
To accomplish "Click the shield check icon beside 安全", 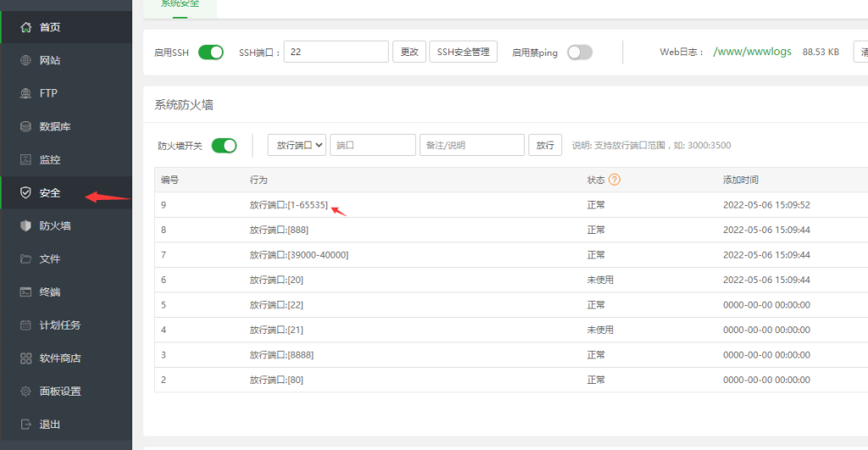I will 25,192.
